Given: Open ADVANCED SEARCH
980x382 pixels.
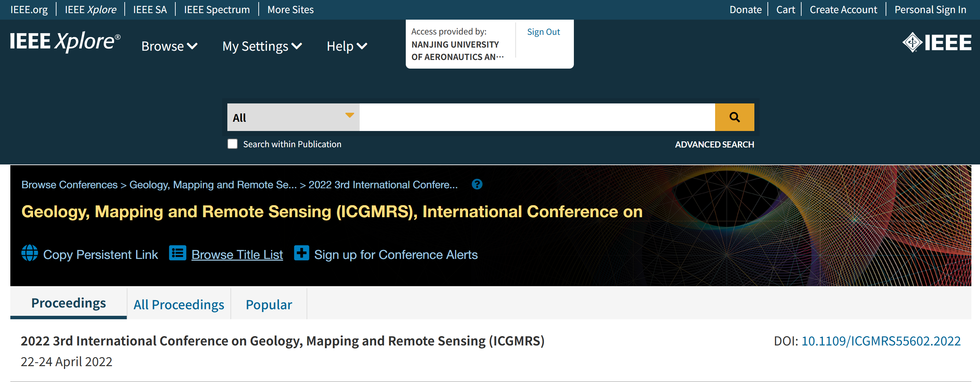Looking at the screenshot, I should pos(714,144).
